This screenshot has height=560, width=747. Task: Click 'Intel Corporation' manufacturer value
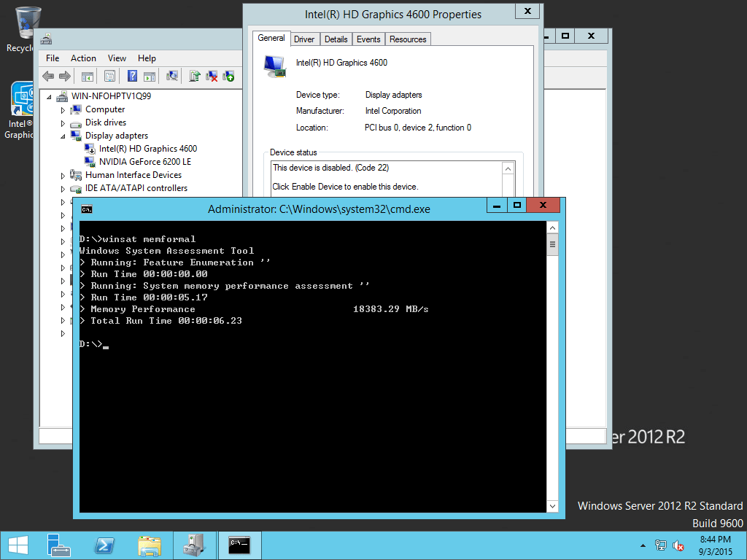393,111
